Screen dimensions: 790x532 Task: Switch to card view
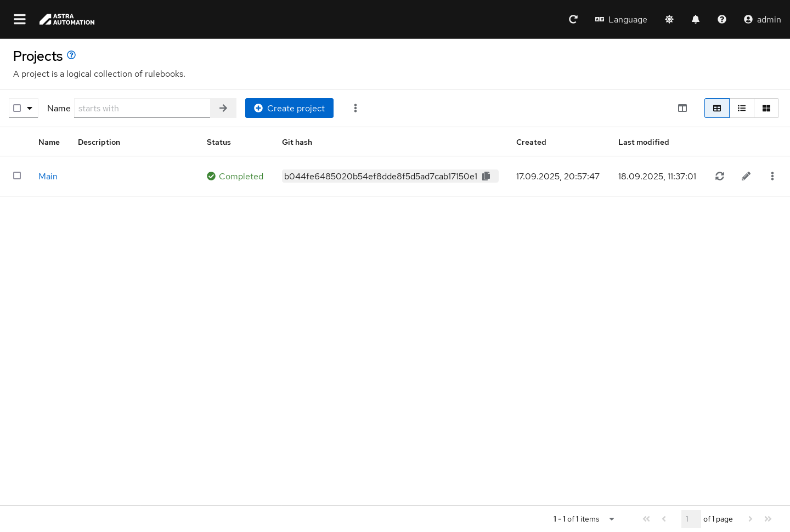point(766,108)
